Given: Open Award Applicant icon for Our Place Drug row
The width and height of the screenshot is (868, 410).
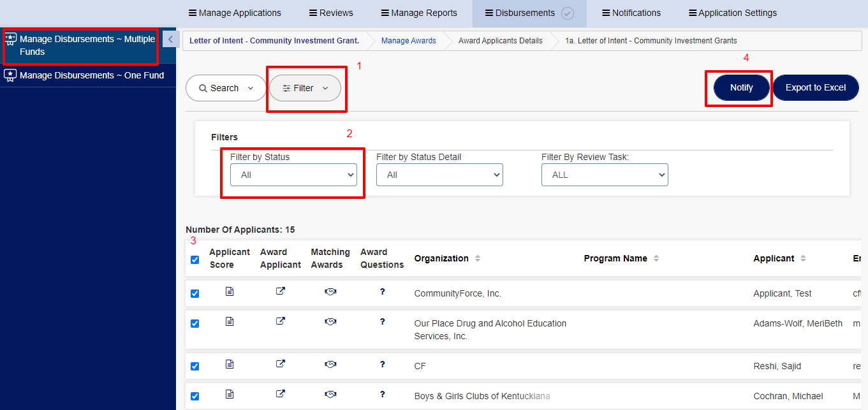Looking at the screenshot, I should point(280,321).
